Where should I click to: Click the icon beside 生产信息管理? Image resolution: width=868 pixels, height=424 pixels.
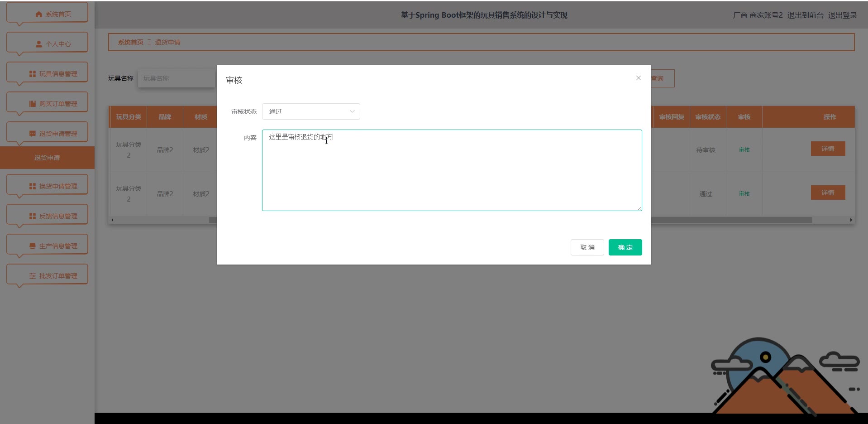[x=33, y=246]
